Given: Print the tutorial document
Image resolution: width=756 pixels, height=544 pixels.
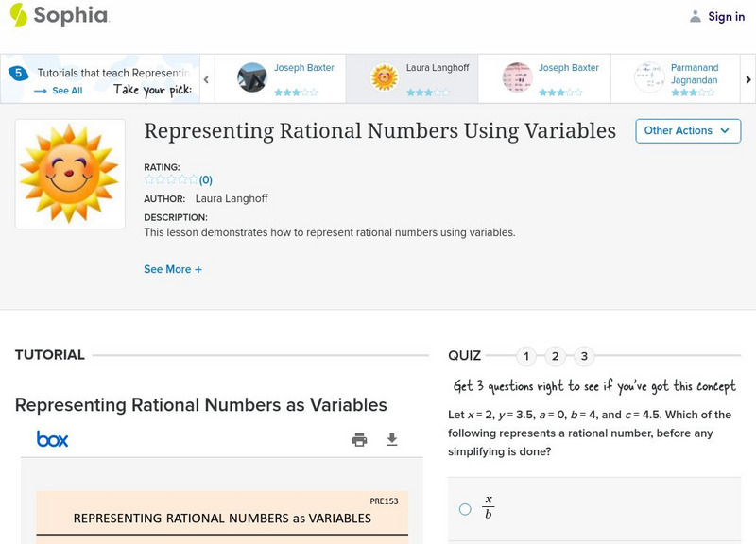Looking at the screenshot, I should pyautogui.click(x=359, y=439).
